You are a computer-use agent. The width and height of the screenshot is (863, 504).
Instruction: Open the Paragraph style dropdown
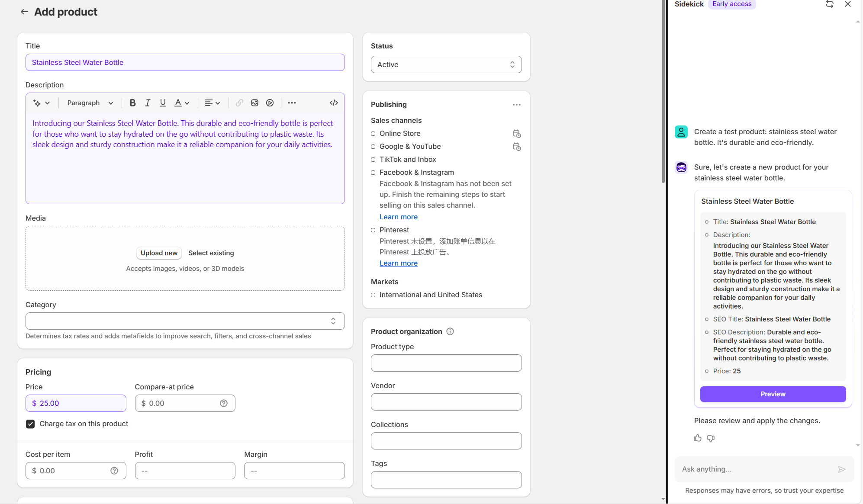(x=90, y=103)
